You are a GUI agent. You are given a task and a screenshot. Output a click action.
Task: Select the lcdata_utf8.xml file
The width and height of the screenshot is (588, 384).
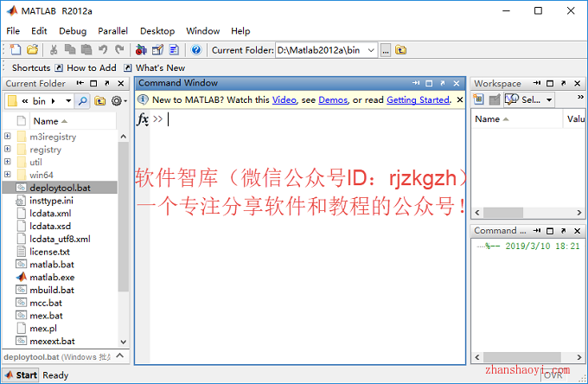60,239
